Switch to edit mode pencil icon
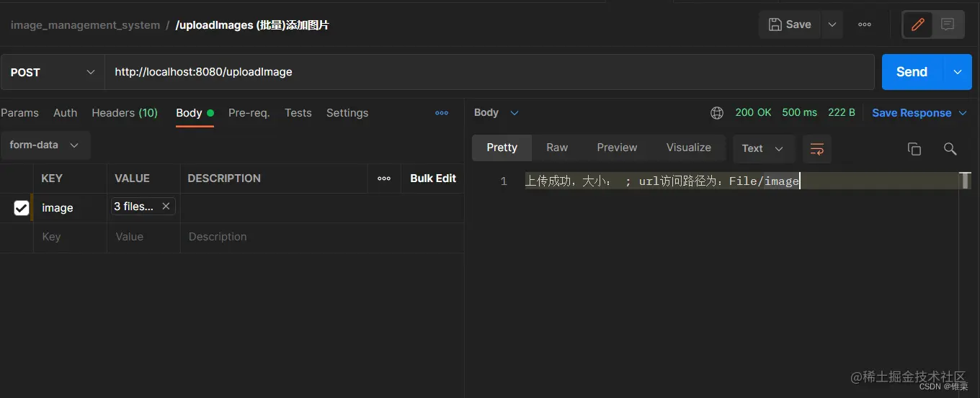The width and height of the screenshot is (980, 398). 917,24
